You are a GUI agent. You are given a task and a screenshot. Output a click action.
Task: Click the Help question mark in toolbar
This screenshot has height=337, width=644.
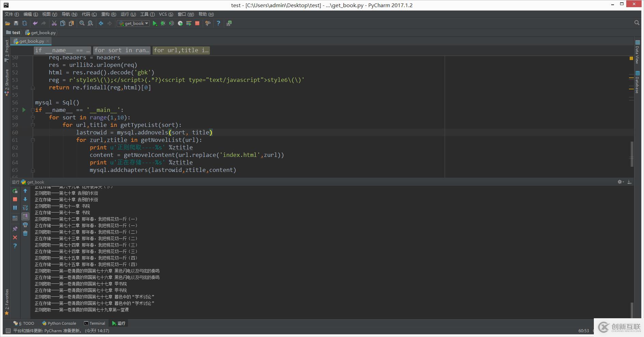point(218,23)
